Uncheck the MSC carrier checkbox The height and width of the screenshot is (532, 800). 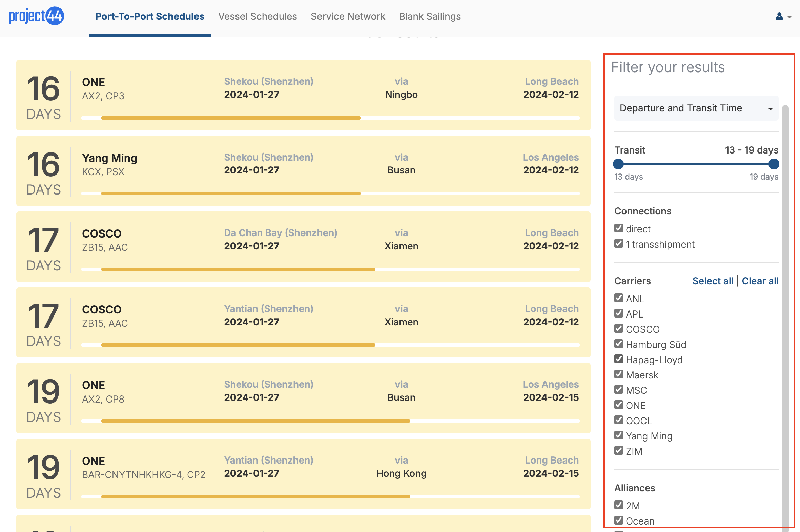click(x=618, y=390)
